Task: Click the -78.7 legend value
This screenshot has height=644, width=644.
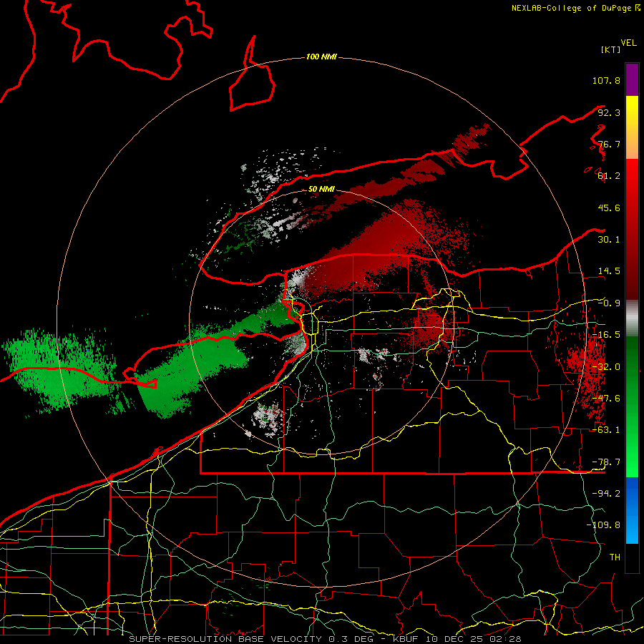Action: pyautogui.click(x=606, y=462)
